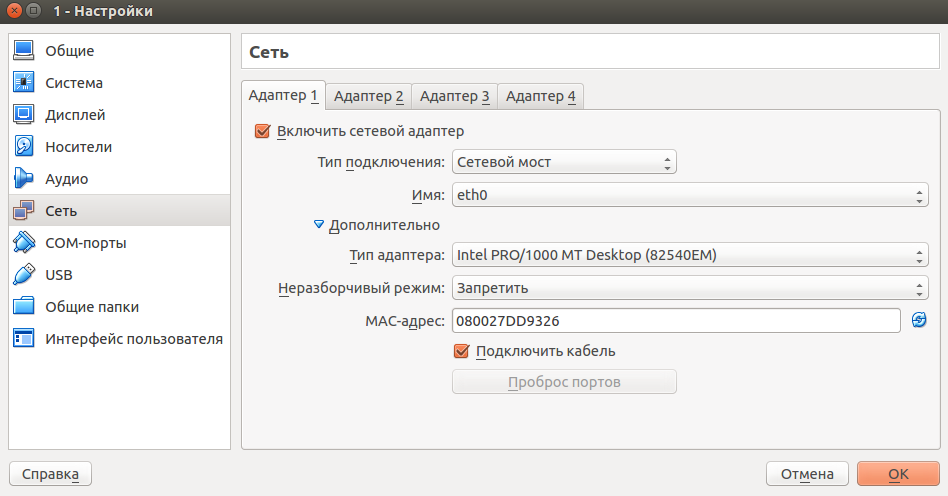Click the Носители disk icon
Viewport: 948px width, 496px height.
tap(24, 147)
